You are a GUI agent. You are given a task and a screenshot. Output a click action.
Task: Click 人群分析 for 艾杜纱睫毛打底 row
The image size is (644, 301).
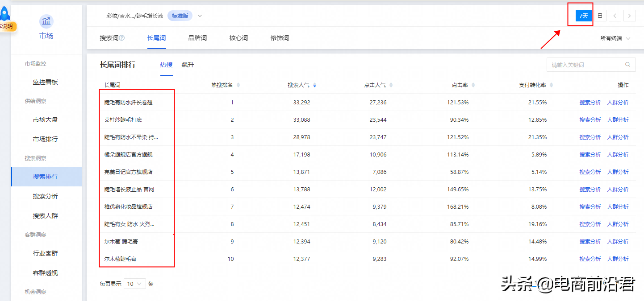tap(618, 120)
